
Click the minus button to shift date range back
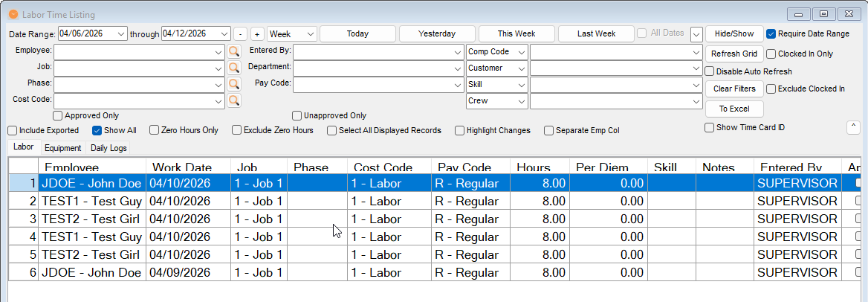(x=240, y=34)
